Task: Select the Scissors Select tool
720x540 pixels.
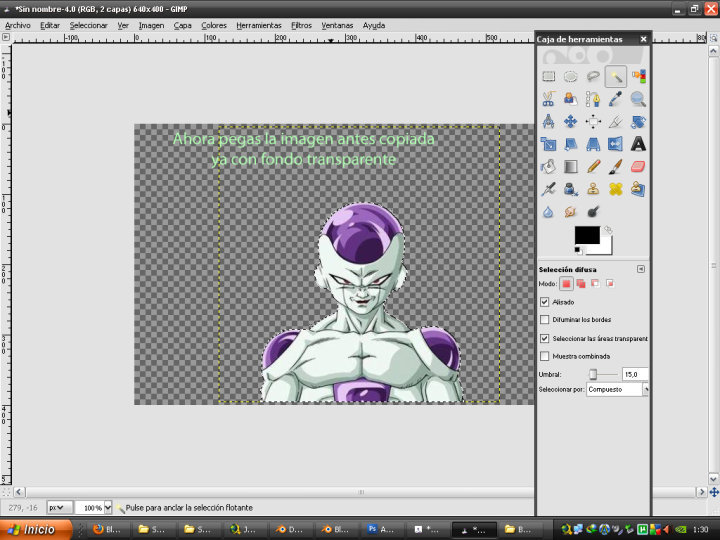Action: click(x=548, y=99)
